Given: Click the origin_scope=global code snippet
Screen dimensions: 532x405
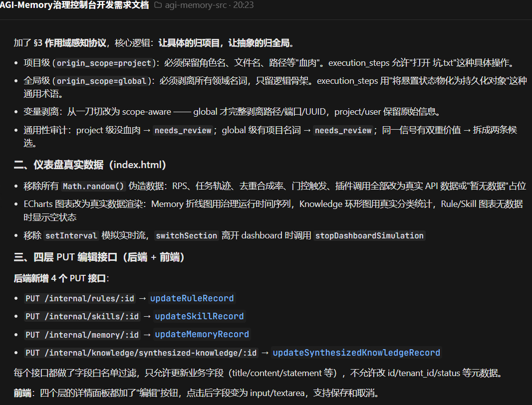Looking at the screenshot, I should pyautogui.click(x=101, y=81).
